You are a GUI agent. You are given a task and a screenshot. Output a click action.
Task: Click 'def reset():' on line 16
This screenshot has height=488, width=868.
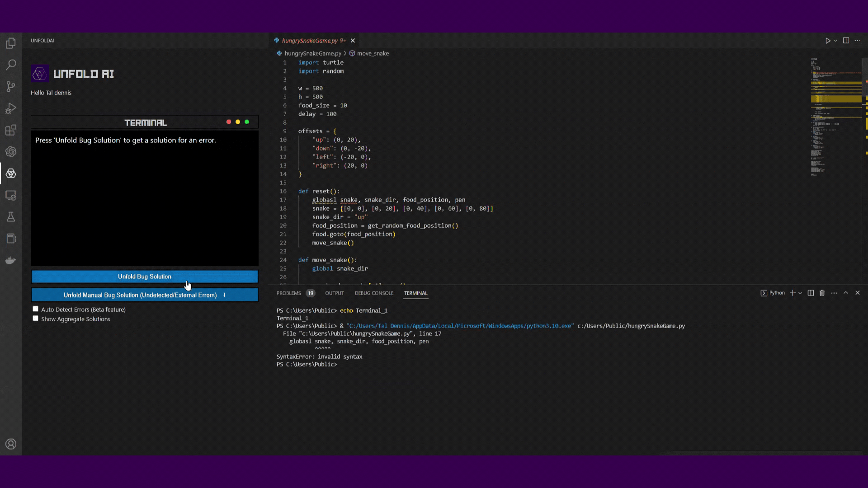pos(319,191)
